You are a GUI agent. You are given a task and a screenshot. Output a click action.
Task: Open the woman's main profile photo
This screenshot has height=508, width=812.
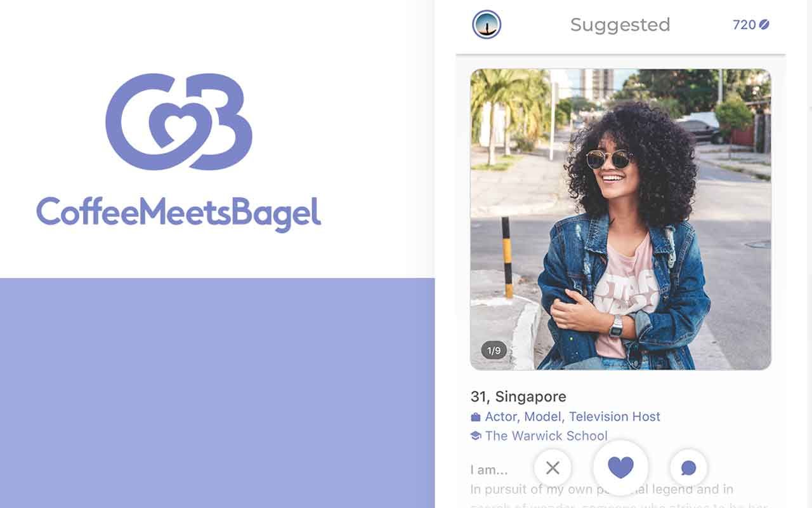tap(620, 219)
